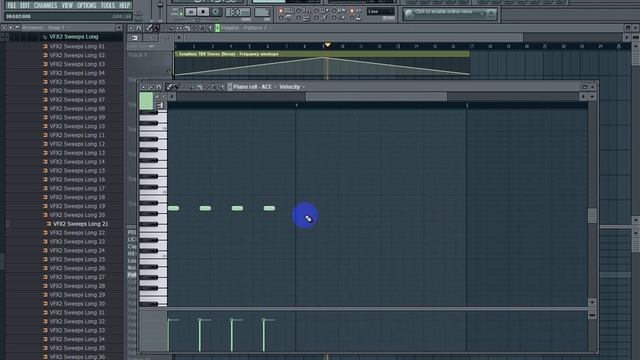
Task: Open the TOOLS menu
Action: (x=108, y=5)
